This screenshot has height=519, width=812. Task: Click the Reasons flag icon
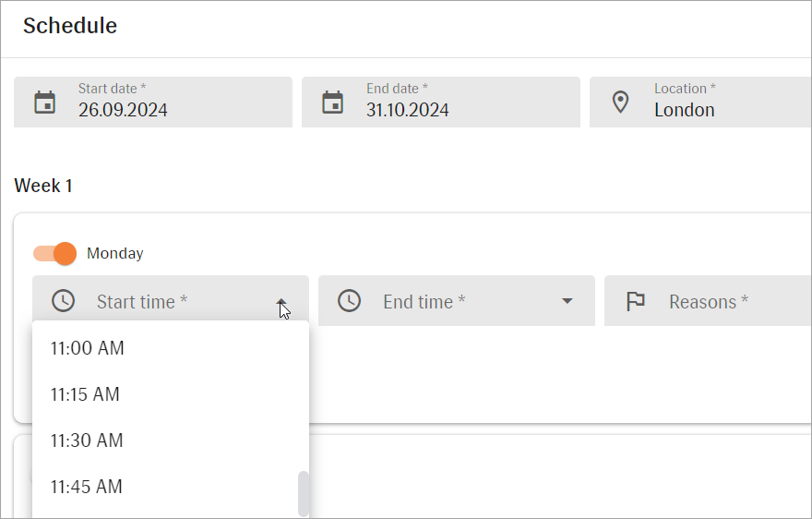(x=635, y=301)
